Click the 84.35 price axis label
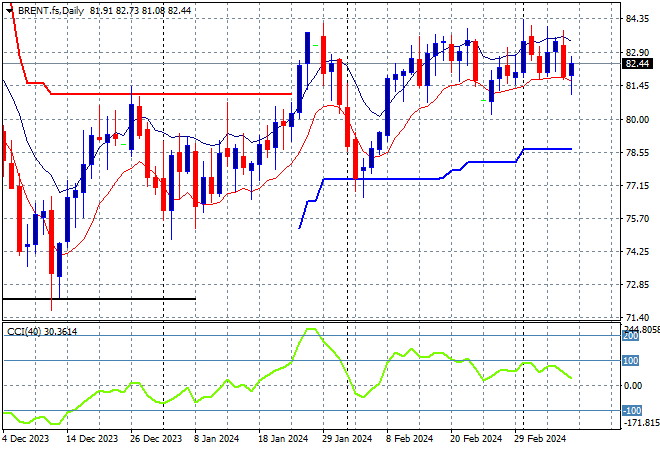Viewport: 660px width, 450px height. click(x=638, y=19)
